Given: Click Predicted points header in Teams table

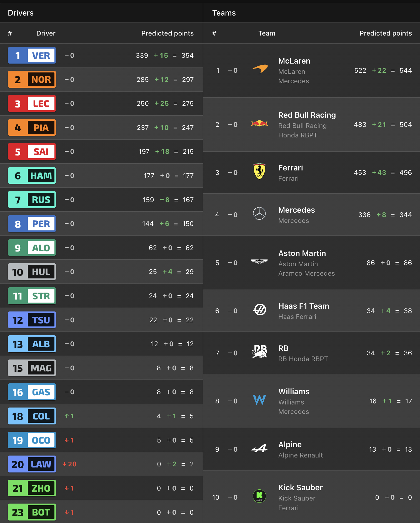Looking at the screenshot, I should click(385, 33).
